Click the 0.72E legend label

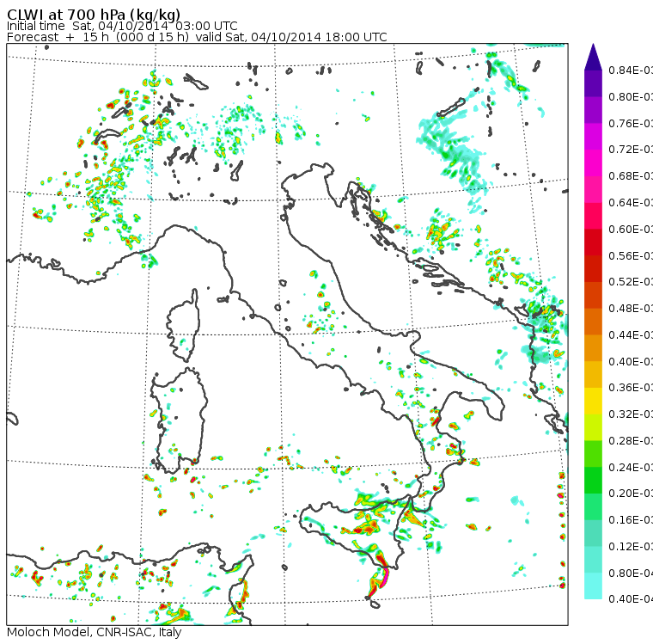click(631, 150)
